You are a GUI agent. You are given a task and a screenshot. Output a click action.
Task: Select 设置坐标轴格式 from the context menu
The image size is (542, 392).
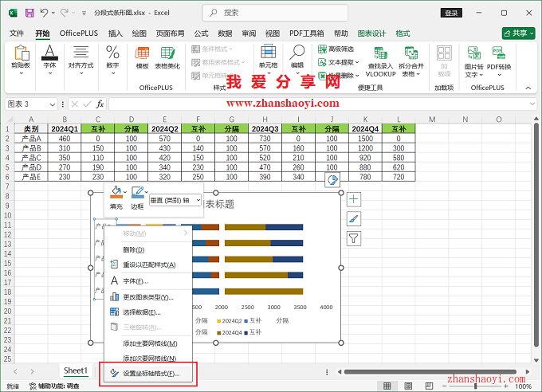tap(151, 373)
